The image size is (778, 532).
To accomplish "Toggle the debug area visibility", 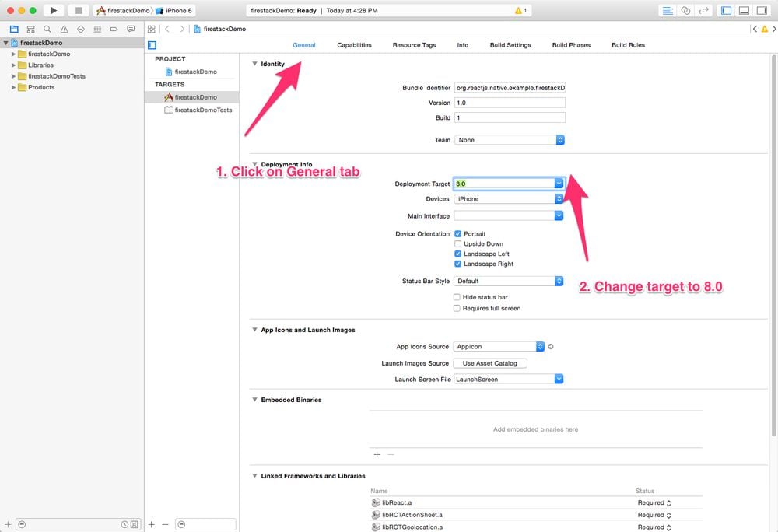I will (745, 10).
